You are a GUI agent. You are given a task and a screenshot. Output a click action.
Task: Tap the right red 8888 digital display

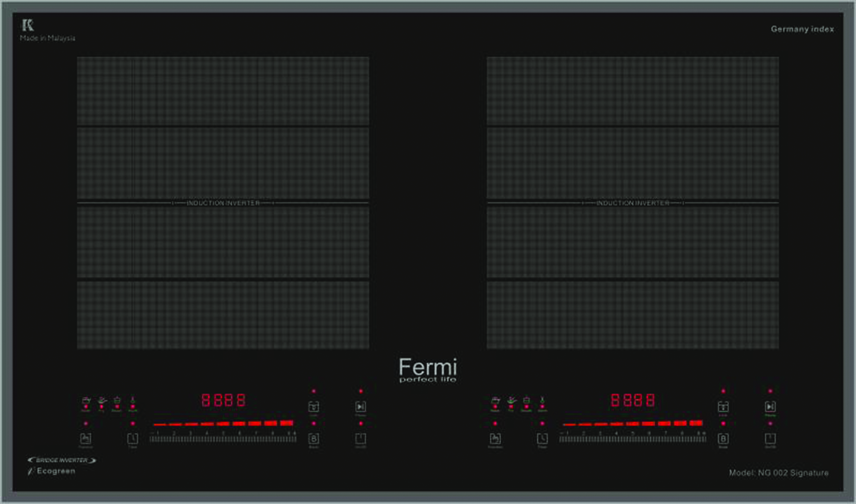pos(633,400)
